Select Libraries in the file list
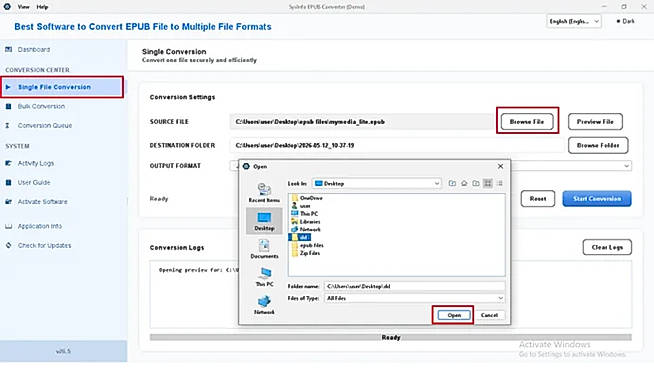The height and width of the screenshot is (368, 654). 306,222
